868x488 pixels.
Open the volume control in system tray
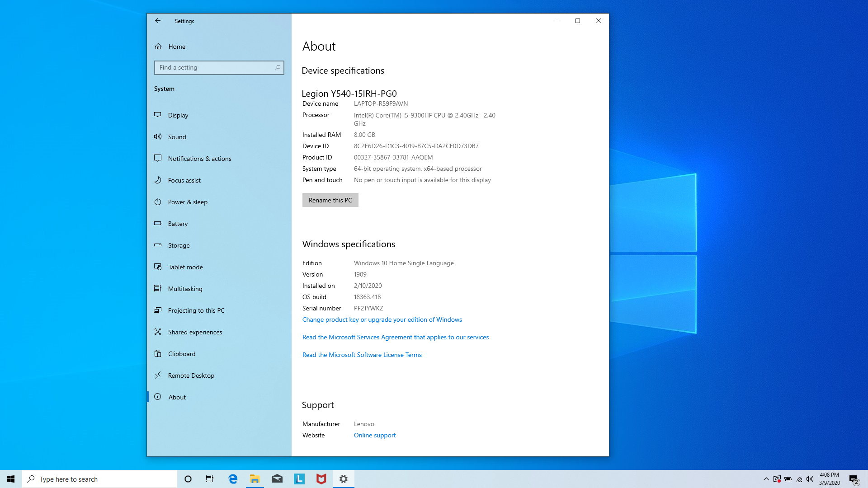[x=810, y=479]
